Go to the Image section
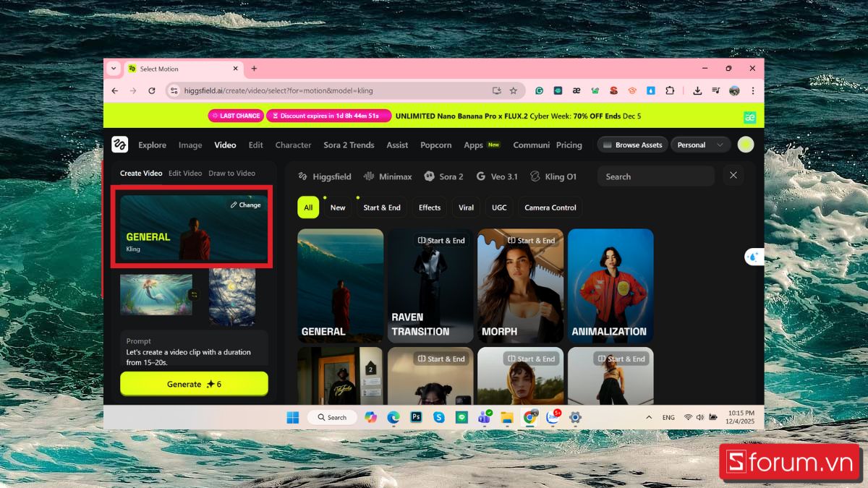This screenshot has width=868, height=488. (190, 145)
